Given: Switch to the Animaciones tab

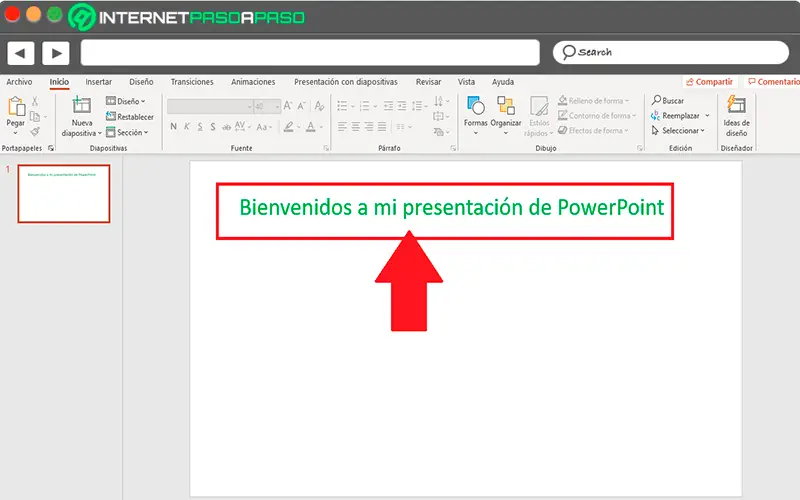Looking at the screenshot, I should point(253,82).
